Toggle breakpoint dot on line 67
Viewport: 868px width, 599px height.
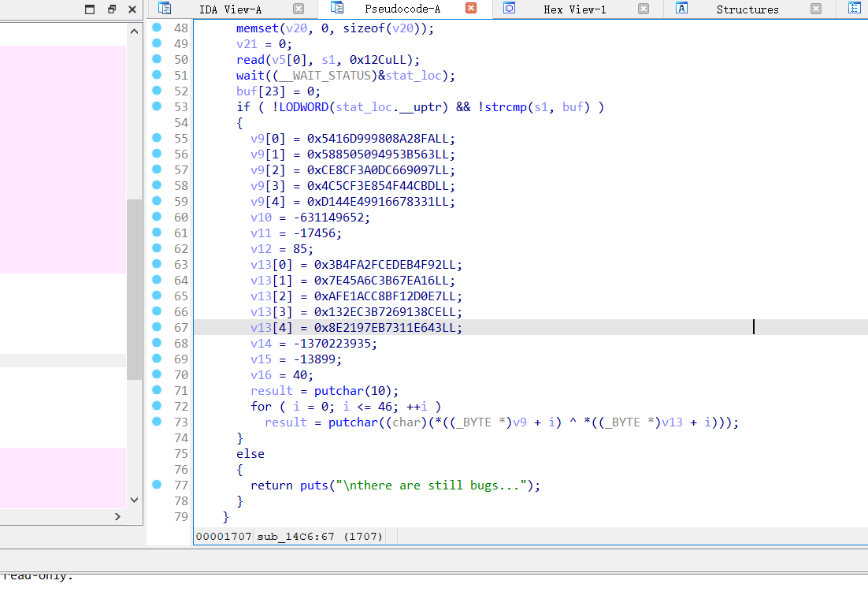click(157, 327)
